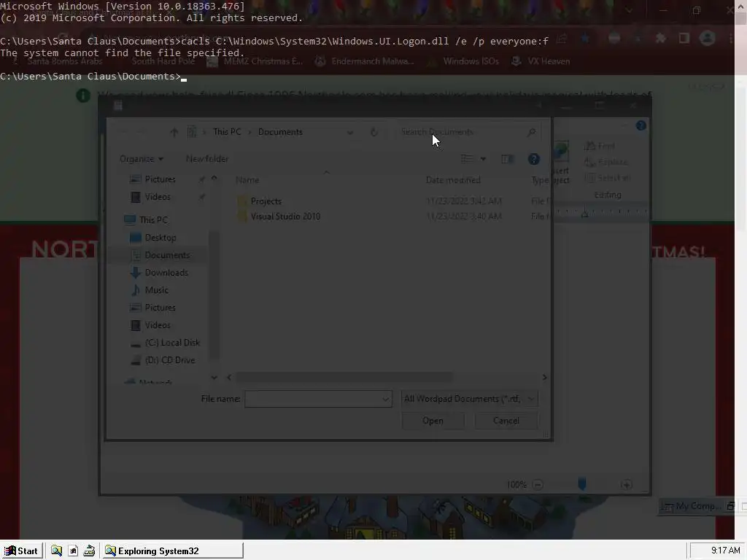
Task: Select pinned Videos in quick access
Action: [158, 197]
